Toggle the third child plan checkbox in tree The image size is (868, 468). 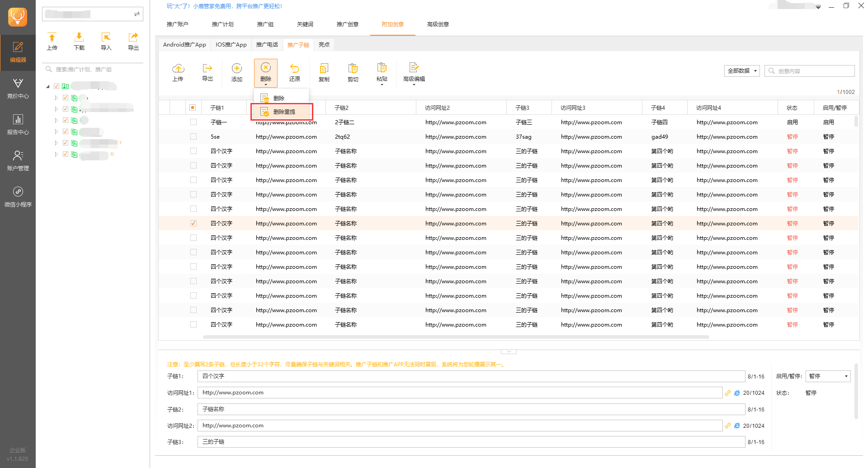[66, 120]
